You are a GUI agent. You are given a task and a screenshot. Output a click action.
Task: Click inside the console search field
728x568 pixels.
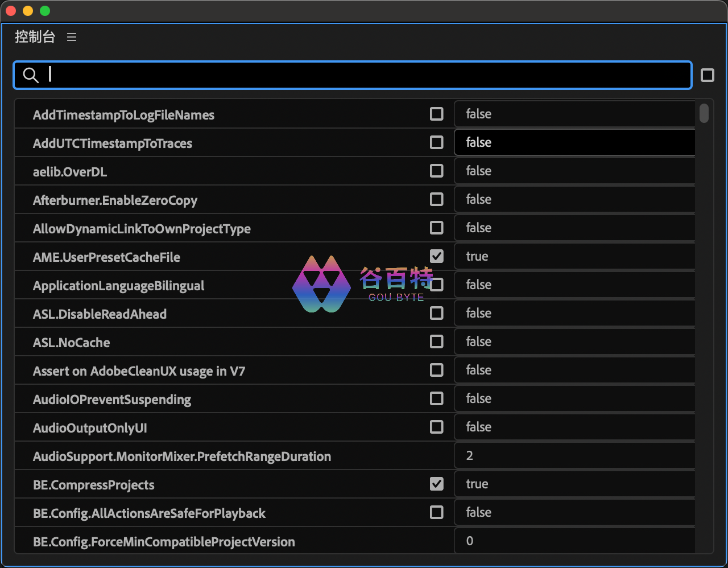pos(364,75)
